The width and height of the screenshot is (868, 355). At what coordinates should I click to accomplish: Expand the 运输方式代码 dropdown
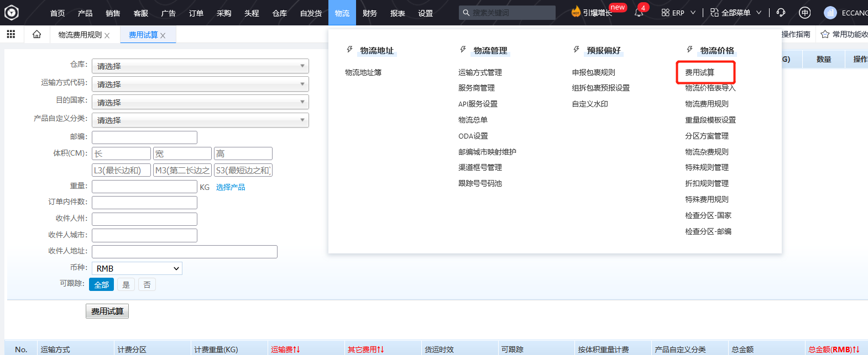point(200,84)
